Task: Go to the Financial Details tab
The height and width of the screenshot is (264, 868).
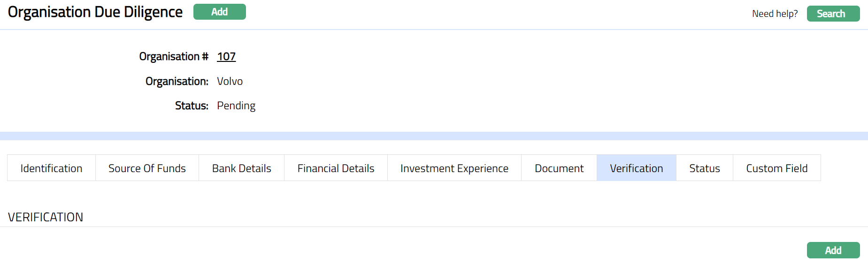Action: [336, 168]
